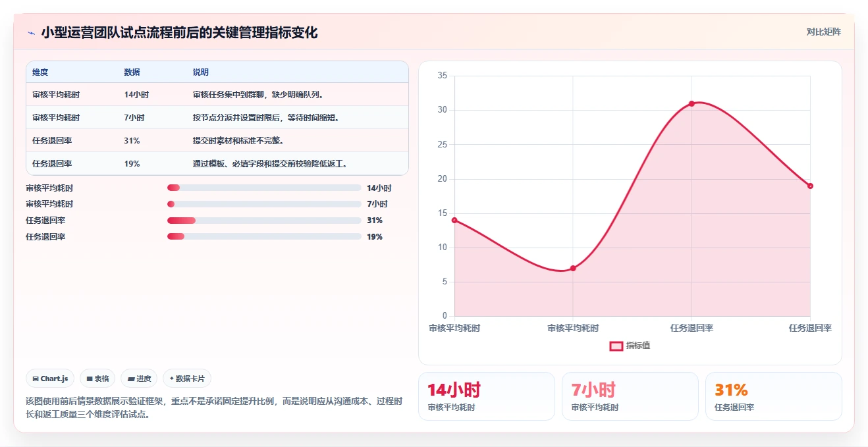Viewport: 868px width, 447px height.
Task: Click the 35 tick on the y-axis
Action: point(443,76)
